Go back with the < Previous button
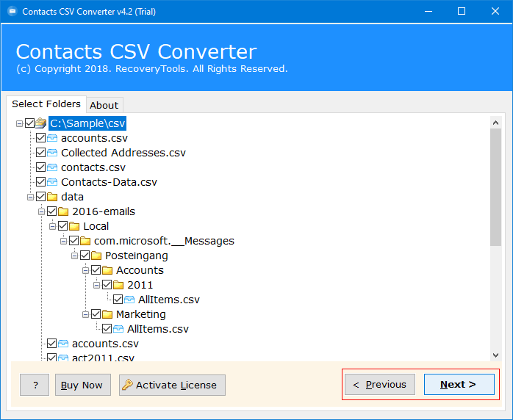This screenshot has width=513, height=420. pyautogui.click(x=380, y=384)
